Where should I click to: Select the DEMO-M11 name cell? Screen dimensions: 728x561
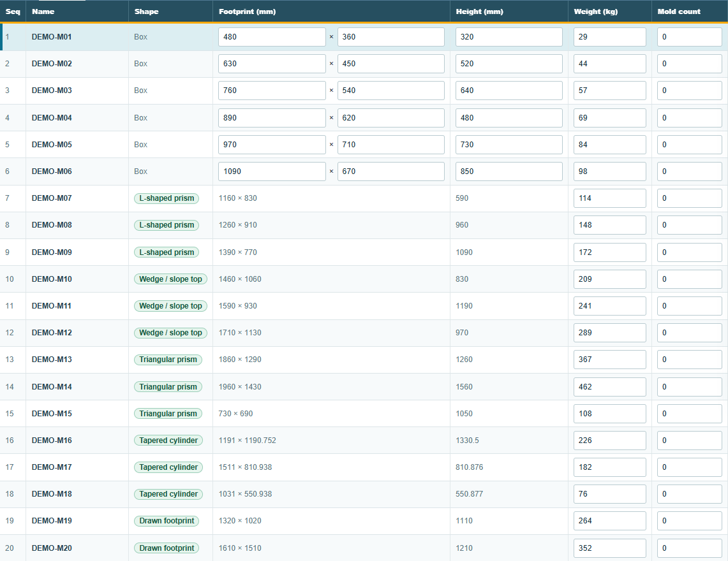(x=77, y=306)
